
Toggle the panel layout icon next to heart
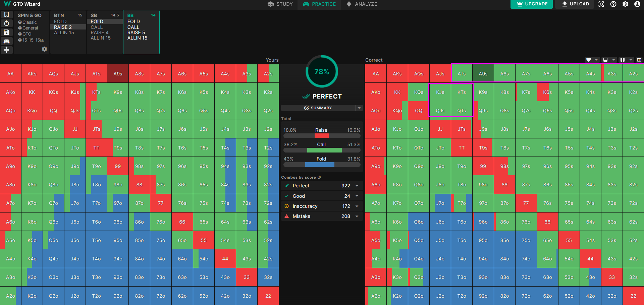click(605, 60)
